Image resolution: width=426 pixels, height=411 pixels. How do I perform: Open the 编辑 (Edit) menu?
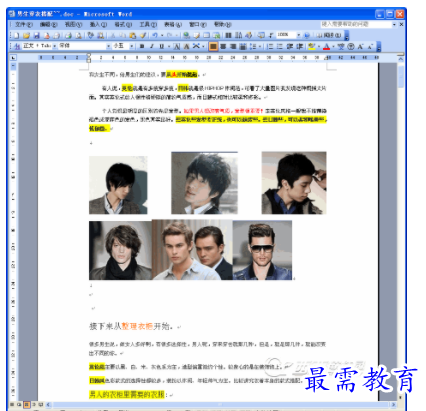(x=48, y=24)
